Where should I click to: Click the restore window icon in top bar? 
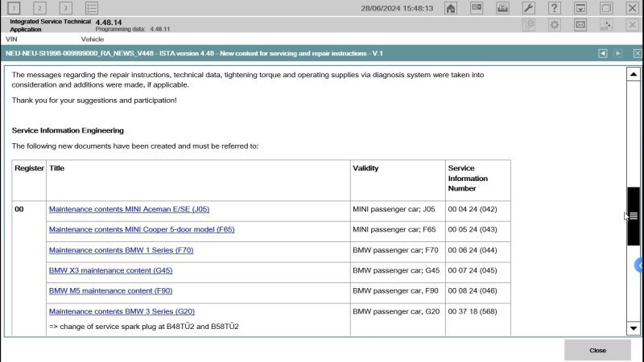pos(606,8)
